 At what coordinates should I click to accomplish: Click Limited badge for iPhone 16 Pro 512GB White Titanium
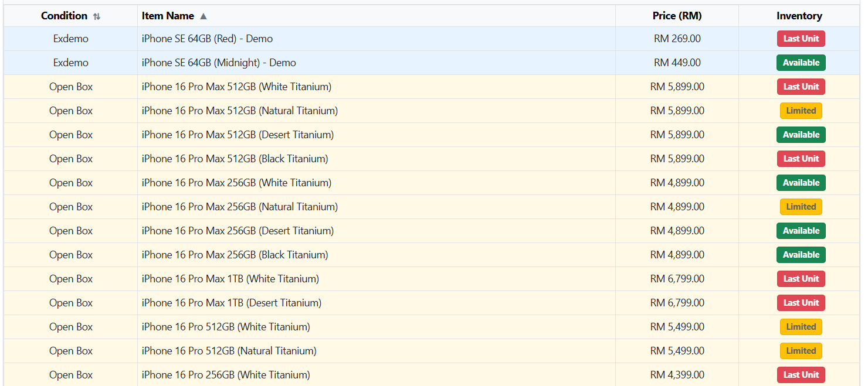click(x=801, y=327)
